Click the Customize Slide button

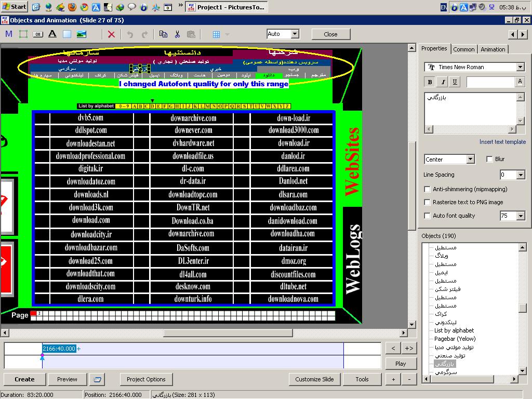(x=314, y=379)
